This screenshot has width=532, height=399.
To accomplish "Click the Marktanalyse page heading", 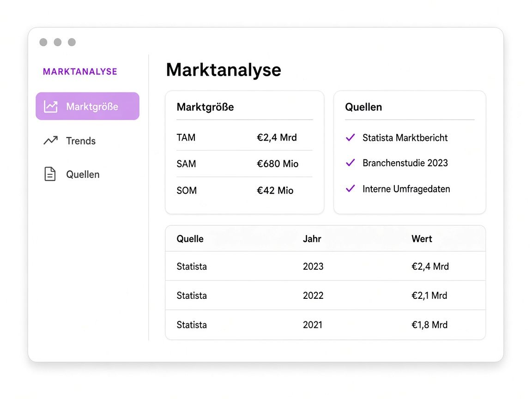I will (224, 70).
